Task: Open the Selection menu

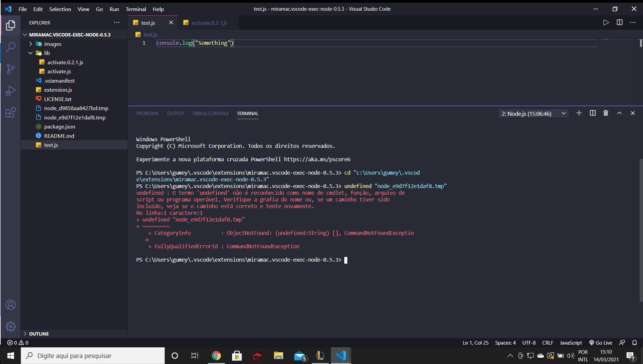Action: coord(60,9)
